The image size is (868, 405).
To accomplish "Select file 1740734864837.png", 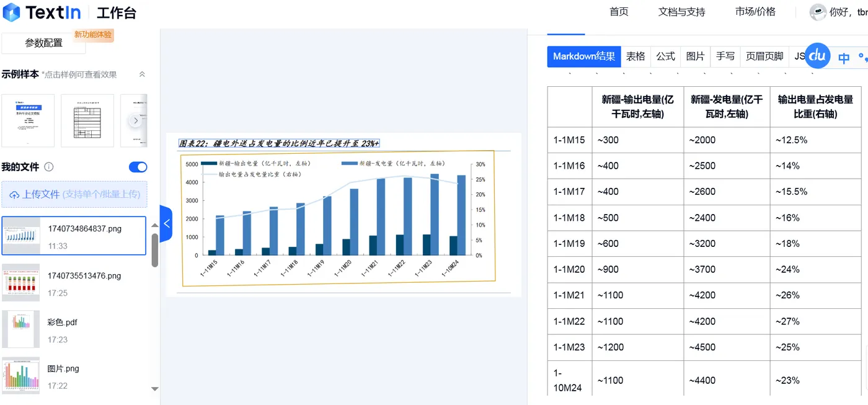I will [x=74, y=236].
